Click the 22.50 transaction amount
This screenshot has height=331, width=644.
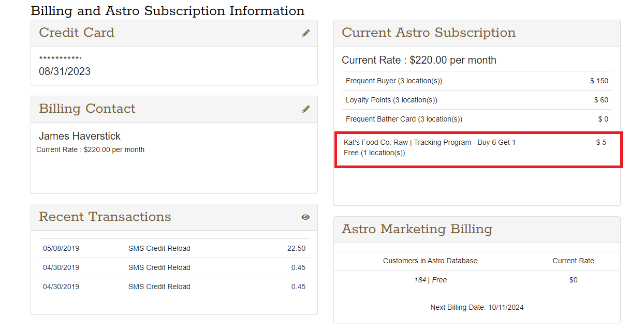296,248
